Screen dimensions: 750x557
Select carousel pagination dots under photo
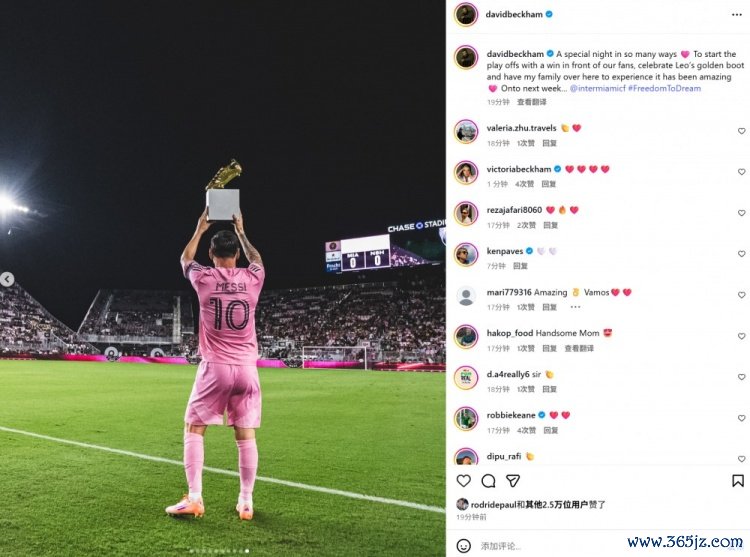220,551
